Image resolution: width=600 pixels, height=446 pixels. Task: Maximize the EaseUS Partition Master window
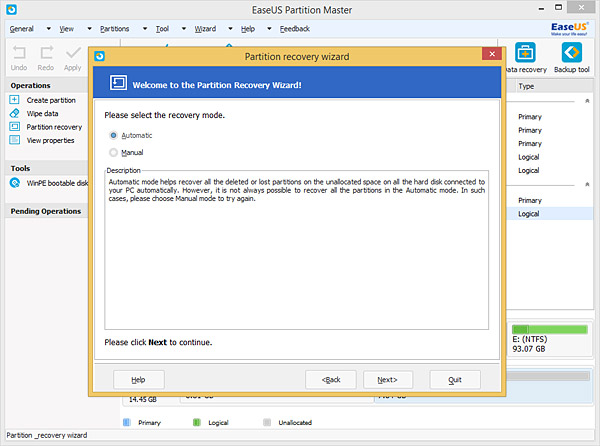(x=559, y=7)
